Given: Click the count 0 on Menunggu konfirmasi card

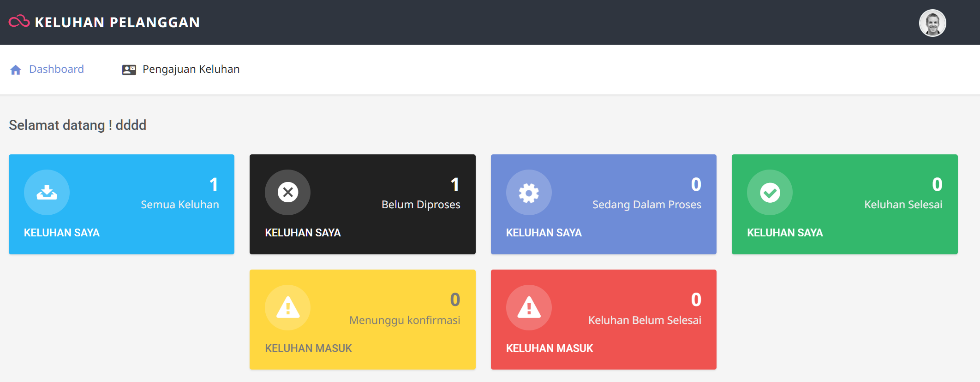Looking at the screenshot, I should pyautogui.click(x=455, y=300).
